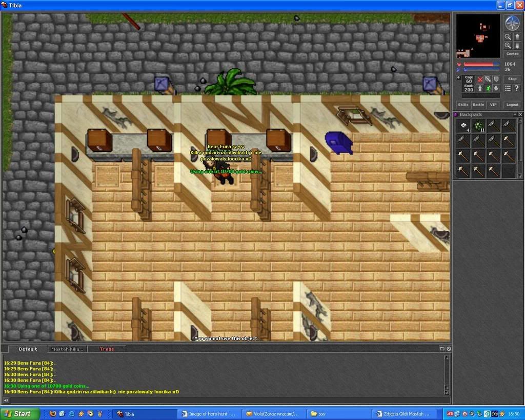Viewport: 525px width, 420px height.
Task: Open the Battle list
Action: 478,105
